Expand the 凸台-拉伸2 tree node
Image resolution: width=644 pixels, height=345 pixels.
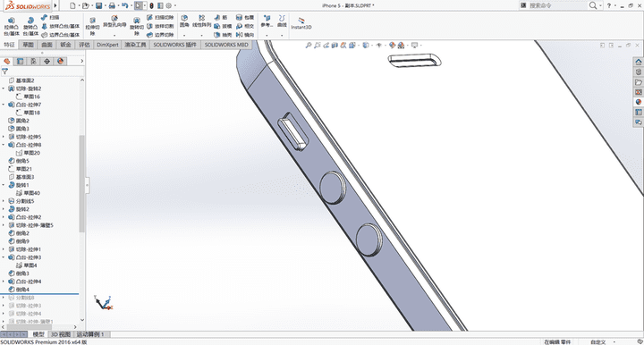(4, 217)
